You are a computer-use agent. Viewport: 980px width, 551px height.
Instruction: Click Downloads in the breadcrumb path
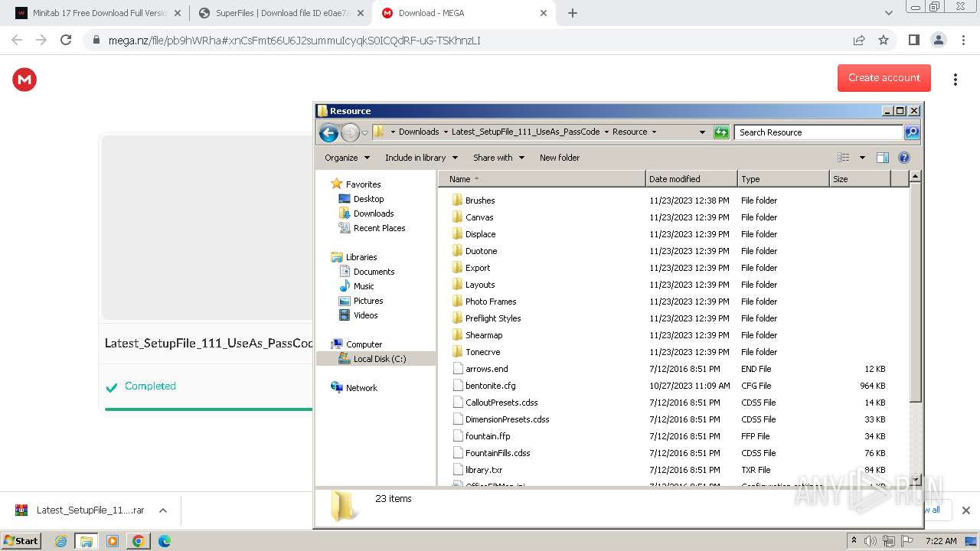(x=419, y=132)
